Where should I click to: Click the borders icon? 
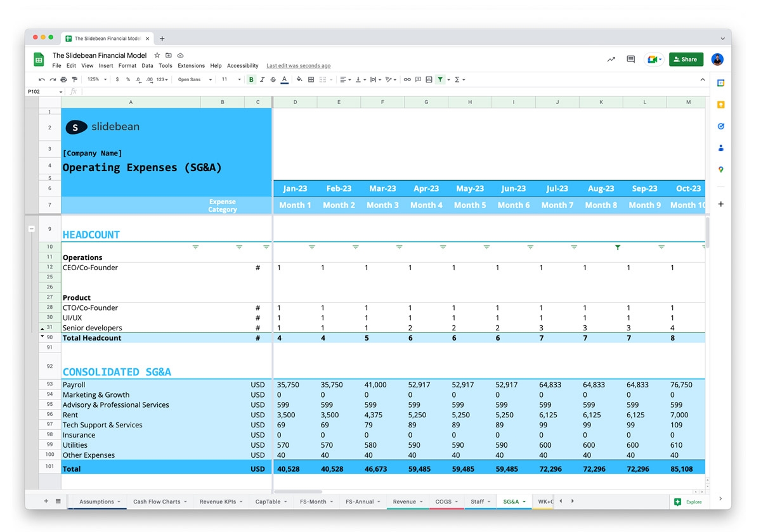point(311,80)
